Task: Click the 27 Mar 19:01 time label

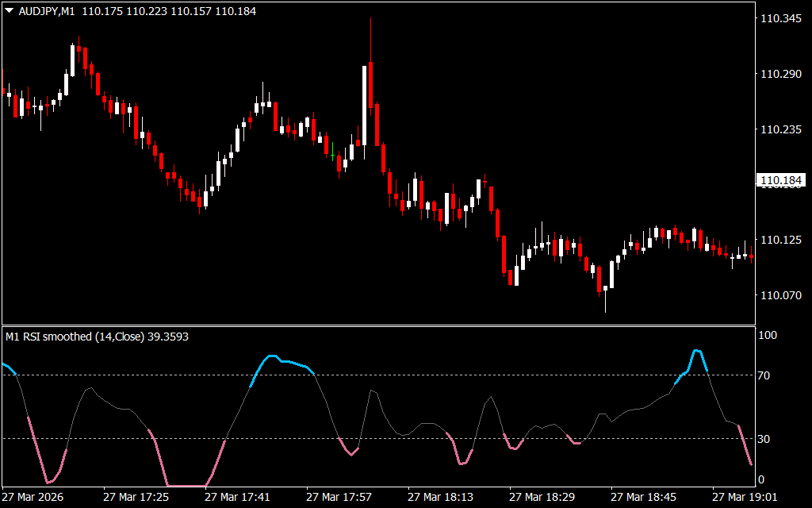Action: click(x=745, y=497)
